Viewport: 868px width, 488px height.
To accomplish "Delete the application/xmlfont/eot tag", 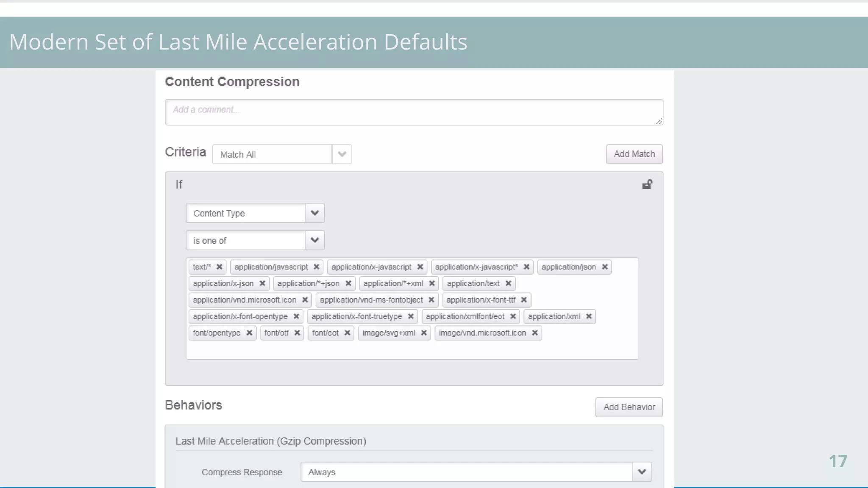I will tap(513, 316).
